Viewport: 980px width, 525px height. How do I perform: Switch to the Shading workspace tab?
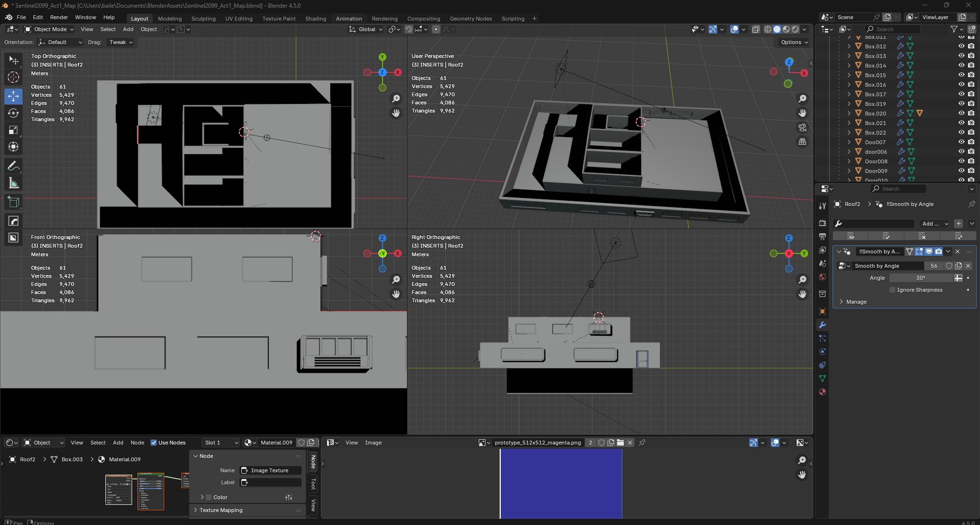315,19
